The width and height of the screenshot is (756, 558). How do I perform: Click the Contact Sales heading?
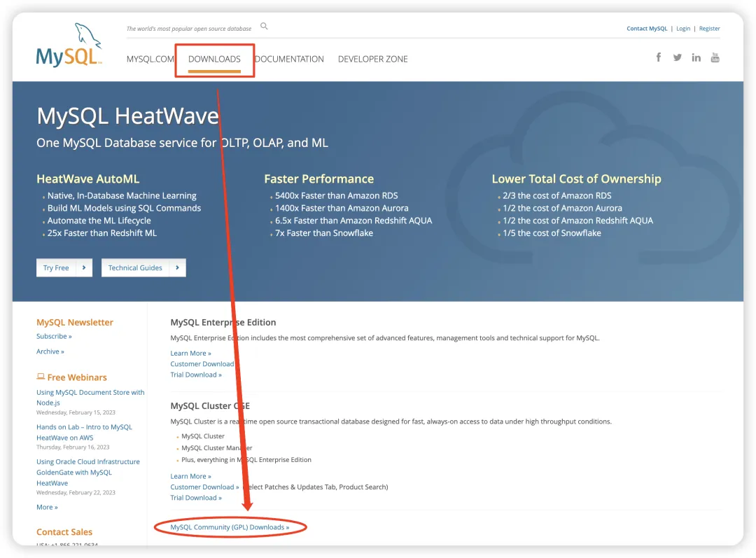click(x=64, y=532)
